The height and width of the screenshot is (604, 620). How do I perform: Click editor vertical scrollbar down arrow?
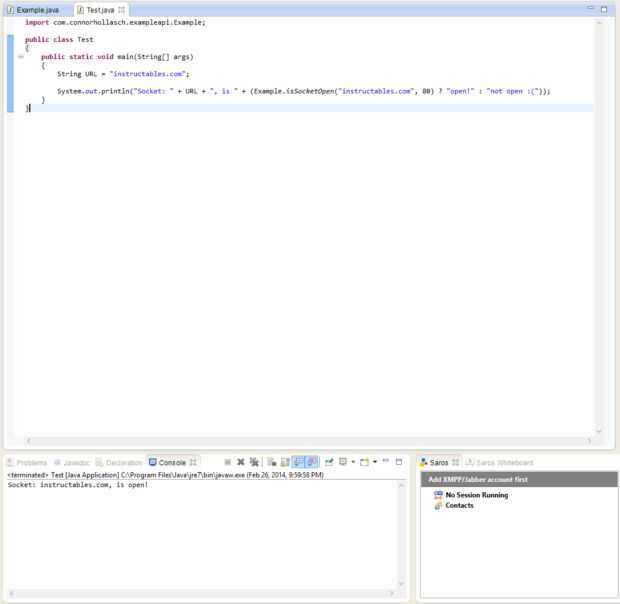pyautogui.click(x=599, y=431)
